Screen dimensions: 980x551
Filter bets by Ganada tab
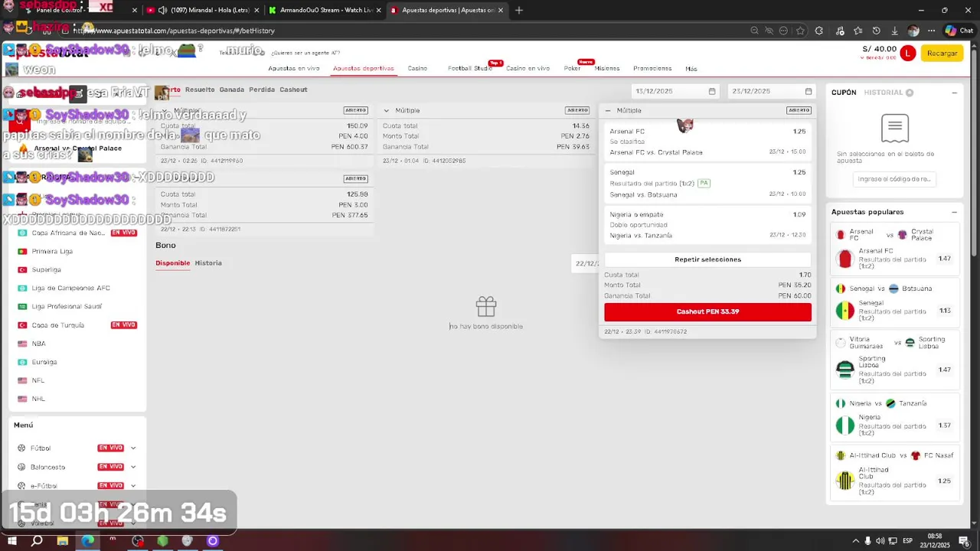[x=232, y=90]
